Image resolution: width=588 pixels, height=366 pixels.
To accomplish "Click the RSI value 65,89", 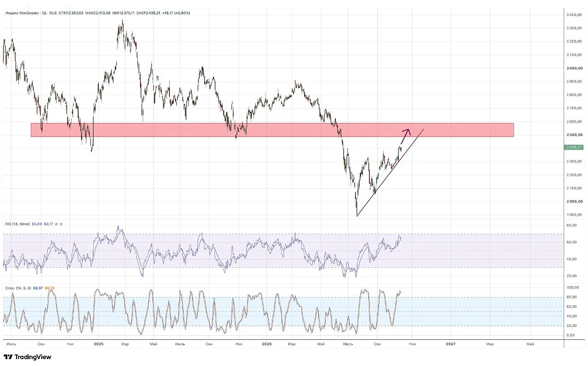I will coord(36,224).
